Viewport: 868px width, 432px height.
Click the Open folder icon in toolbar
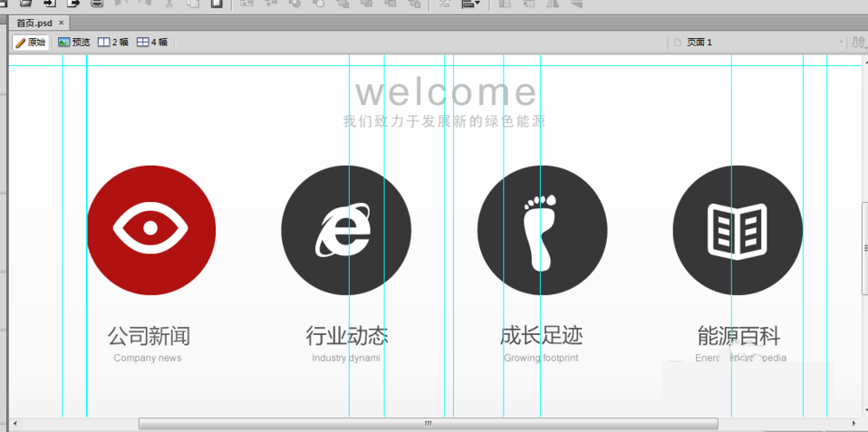(27, 3)
